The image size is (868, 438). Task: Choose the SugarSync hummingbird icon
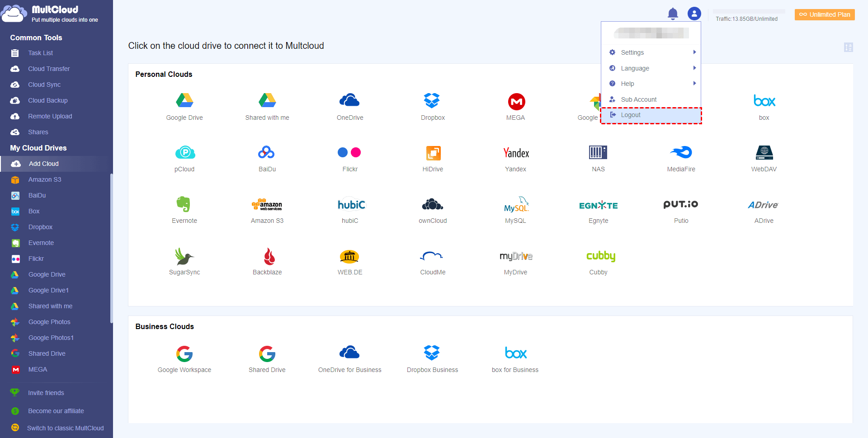(x=184, y=256)
